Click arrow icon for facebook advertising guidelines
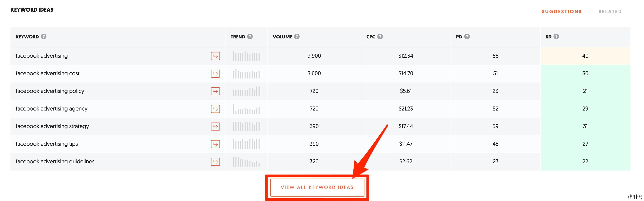The height and width of the screenshot is (201, 644). click(x=215, y=162)
